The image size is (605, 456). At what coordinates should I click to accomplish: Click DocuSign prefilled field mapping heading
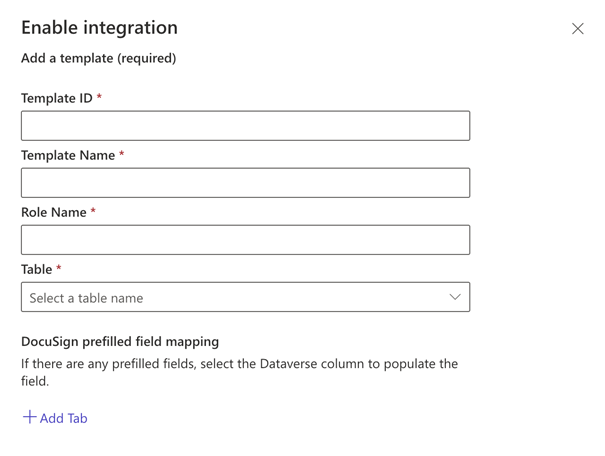coord(120,341)
